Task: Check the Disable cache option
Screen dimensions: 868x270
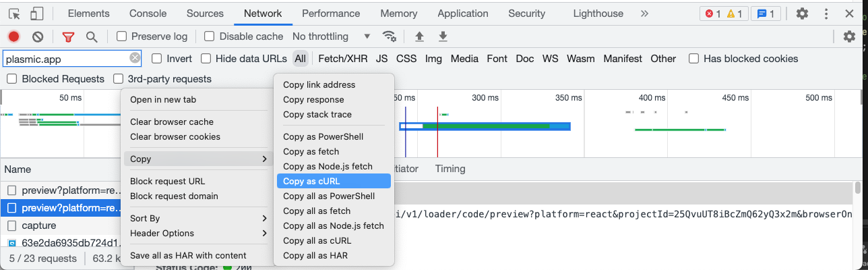Action: pos(210,36)
